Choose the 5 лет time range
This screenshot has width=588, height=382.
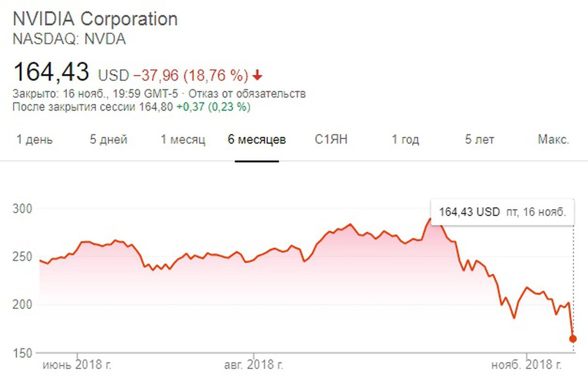(x=480, y=140)
